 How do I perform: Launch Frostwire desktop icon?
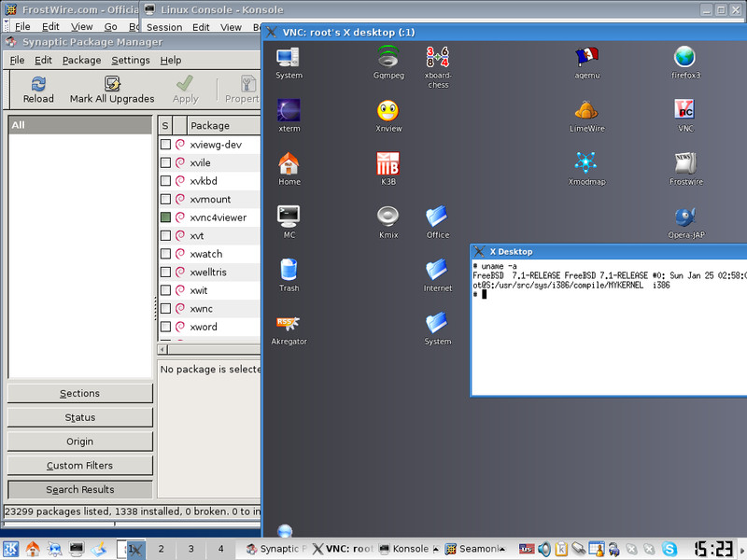(685, 163)
